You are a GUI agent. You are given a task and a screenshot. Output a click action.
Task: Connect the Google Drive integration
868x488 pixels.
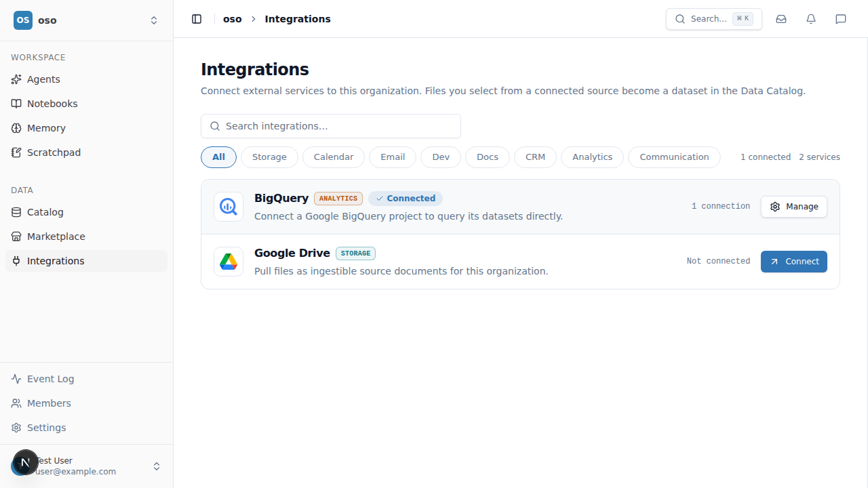point(794,262)
